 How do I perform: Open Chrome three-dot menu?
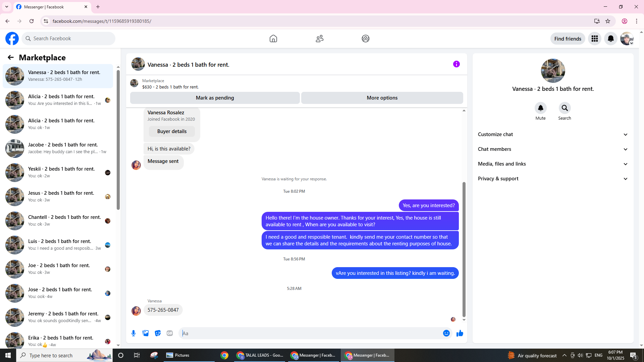click(637, 21)
